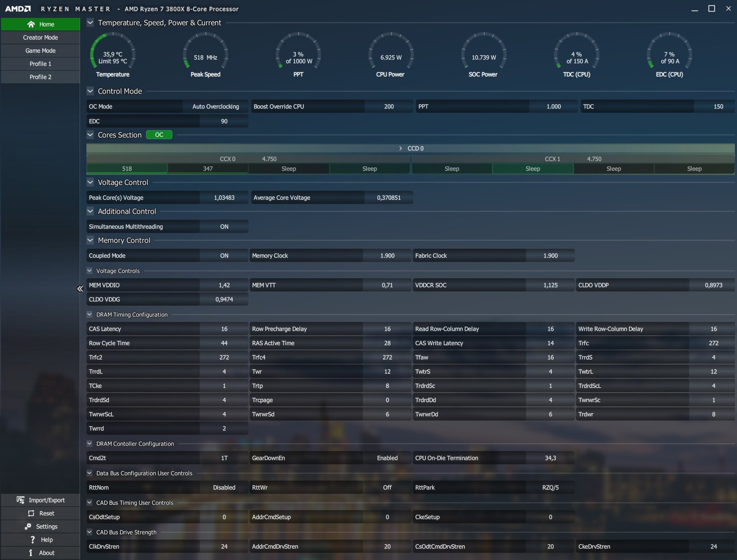This screenshot has width=737, height=560.
Task: Click the Peak Speed gauge dial
Action: (205, 51)
